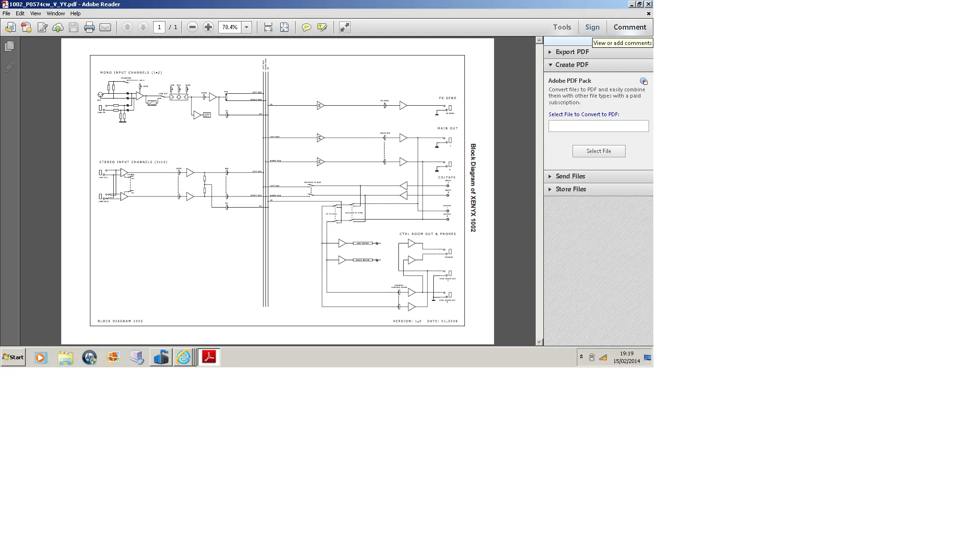Close the document with the menu bar X

[649, 13]
